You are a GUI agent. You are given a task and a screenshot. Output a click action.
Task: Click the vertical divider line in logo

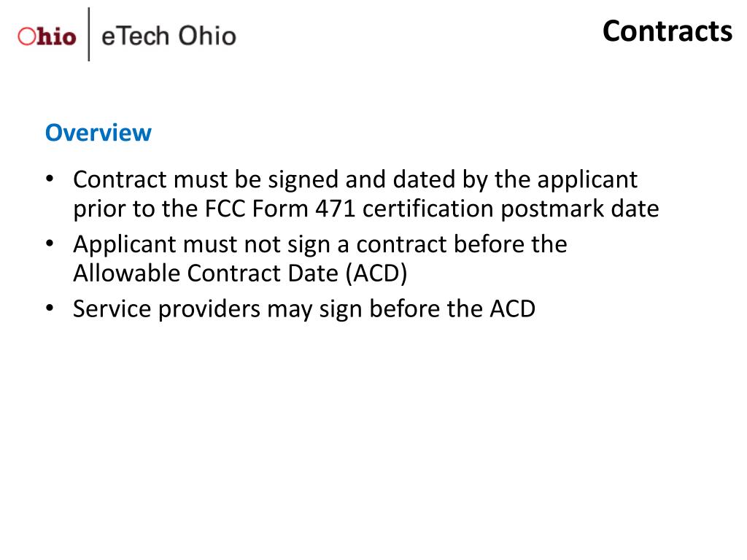[88, 34]
